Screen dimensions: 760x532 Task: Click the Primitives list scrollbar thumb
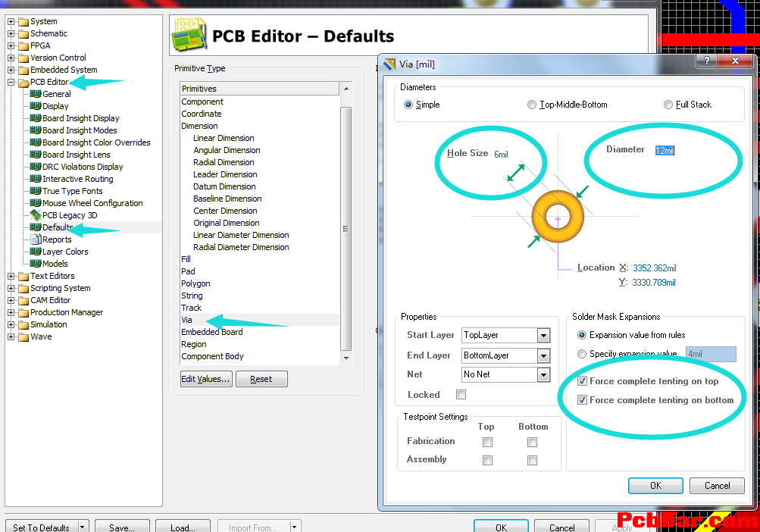pos(346,228)
